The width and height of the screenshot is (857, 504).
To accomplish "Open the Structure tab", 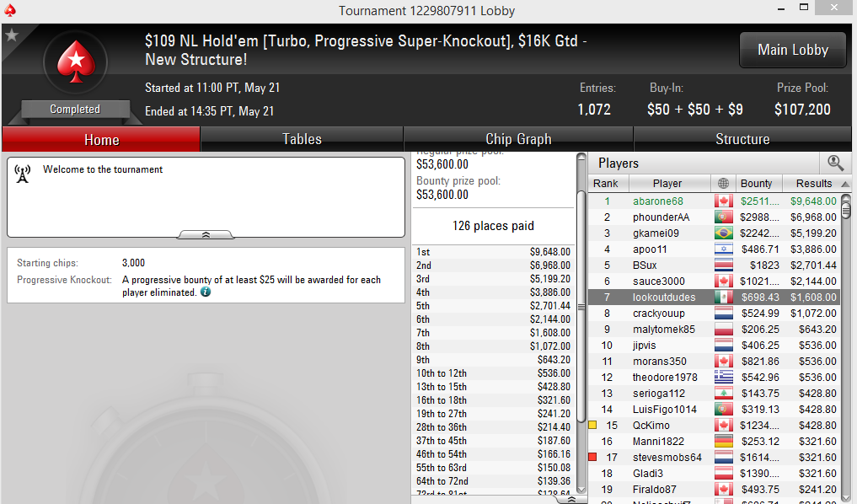I will coord(742,139).
